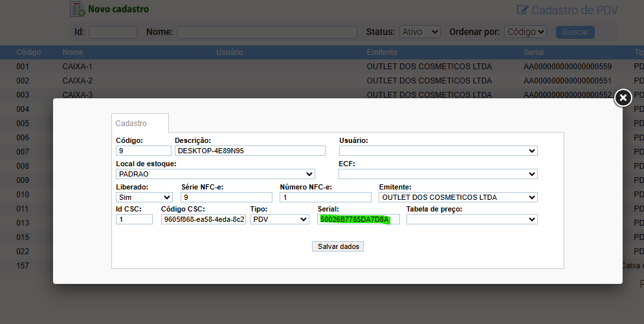Screen dimensions: 644x324
Task: Click the Novo cadastro link
Action: pyautogui.click(x=118, y=9)
